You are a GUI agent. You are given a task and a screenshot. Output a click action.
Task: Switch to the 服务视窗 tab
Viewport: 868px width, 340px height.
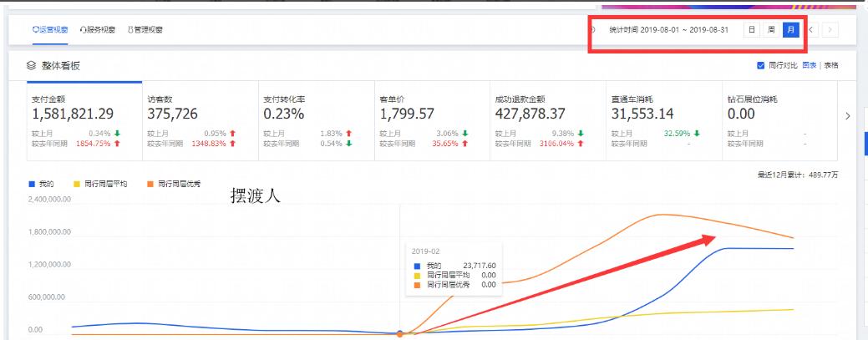(x=97, y=30)
